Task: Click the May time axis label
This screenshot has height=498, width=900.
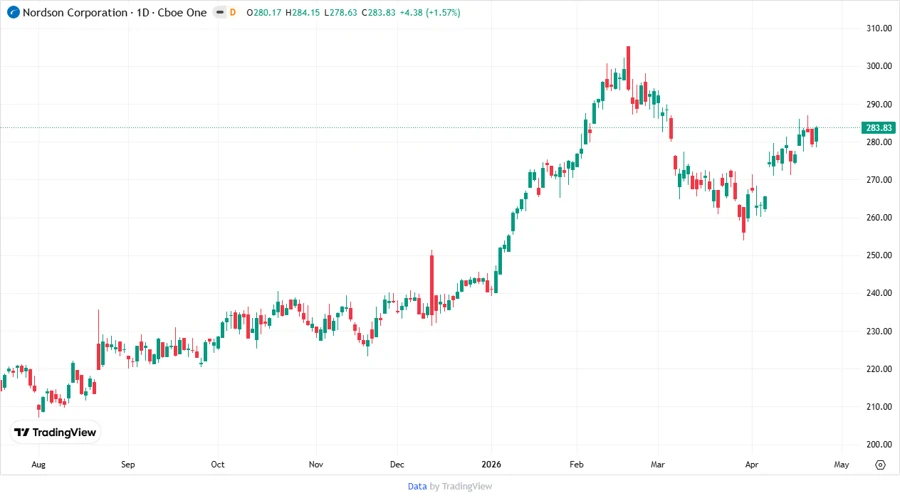Action: [841, 465]
